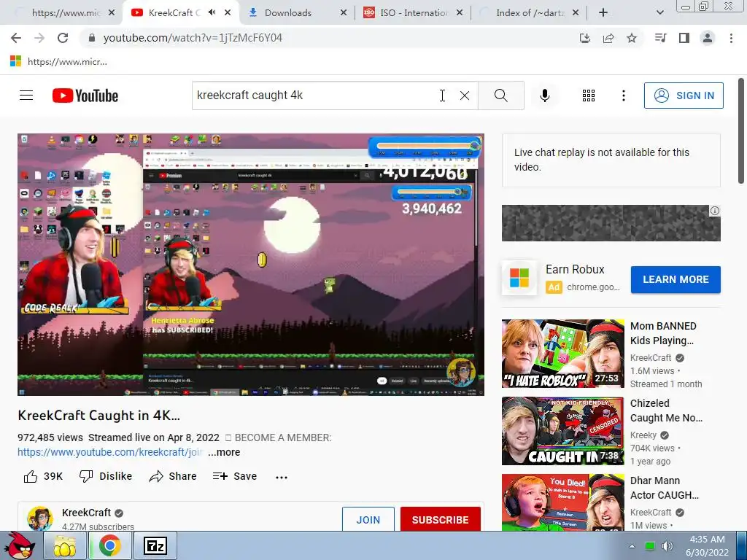The height and width of the screenshot is (560, 747).
Task: Click Kreeky channel under Chizeled video
Action: point(643,435)
